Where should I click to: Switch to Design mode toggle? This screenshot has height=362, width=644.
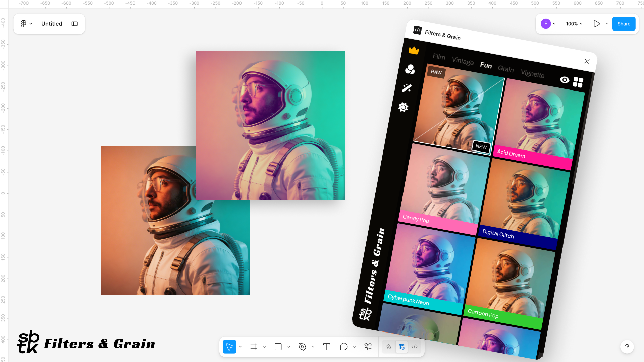tap(401, 347)
